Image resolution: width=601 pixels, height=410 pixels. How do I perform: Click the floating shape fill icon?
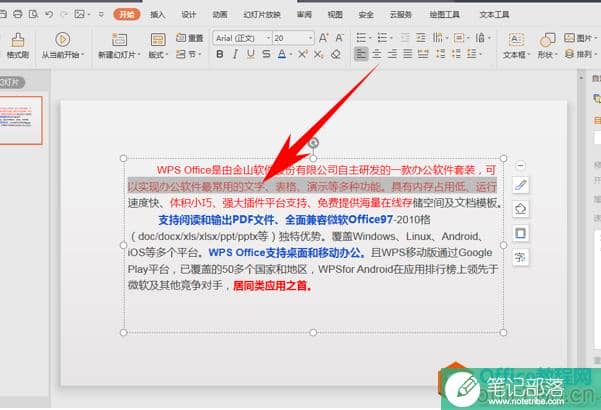pyautogui.click(x=521, y=209)
